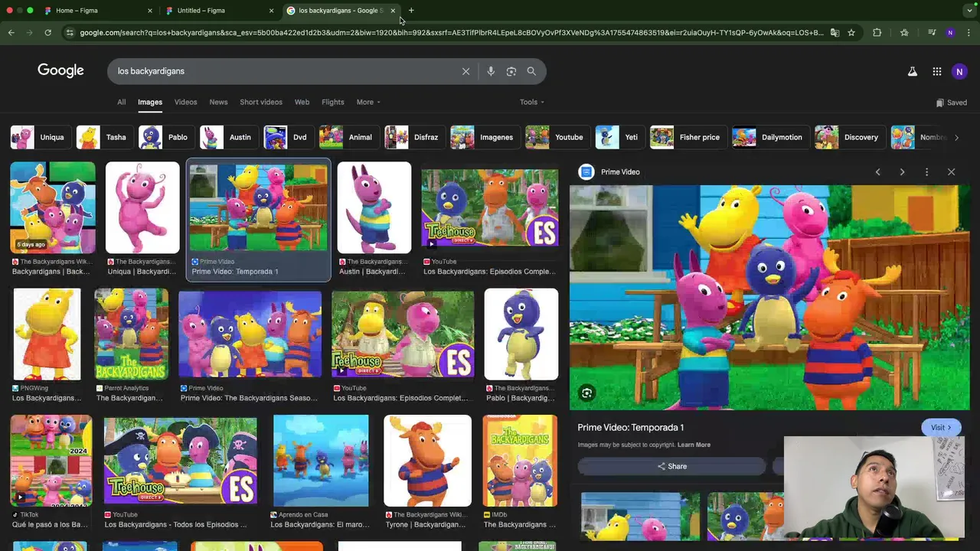980x551 pixels.
Task: Go to the Google logo homepage
Action: pyautogui.click(x=60, y=70)
